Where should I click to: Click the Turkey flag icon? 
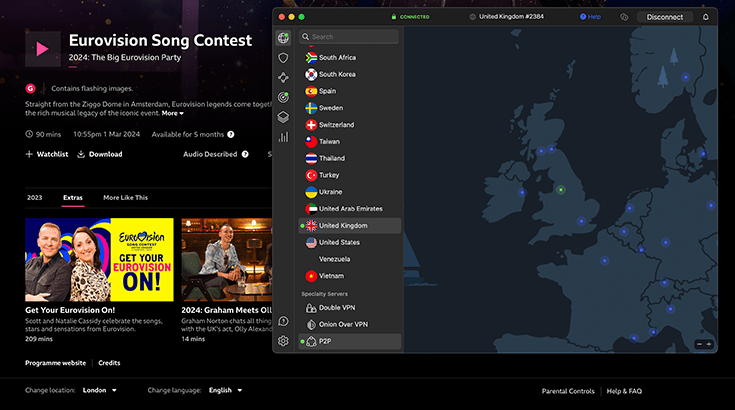(x=311, y=175)
